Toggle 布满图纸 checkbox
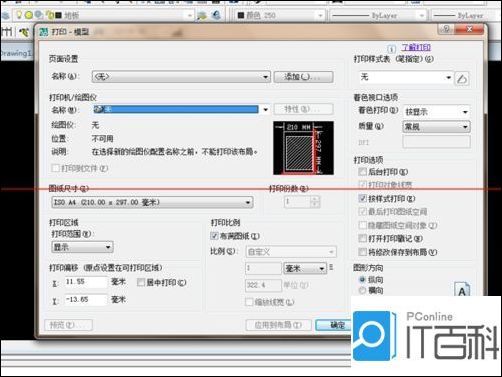Screen dimensions: 502x377 [x=214, y=236]
